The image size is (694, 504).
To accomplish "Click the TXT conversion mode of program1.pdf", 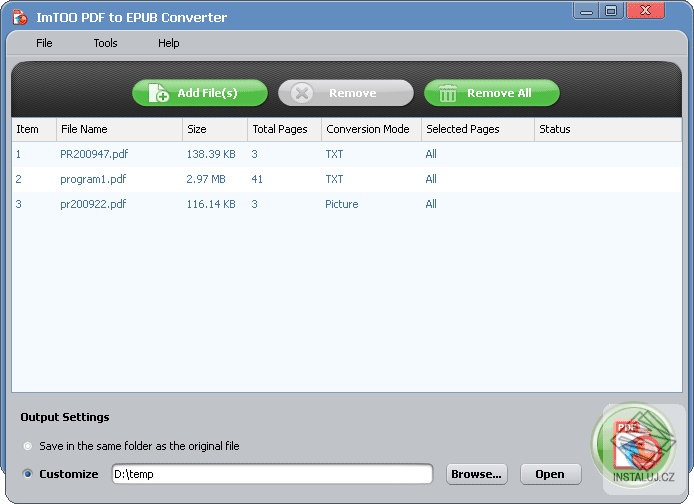I will click(x=334, y=179).
